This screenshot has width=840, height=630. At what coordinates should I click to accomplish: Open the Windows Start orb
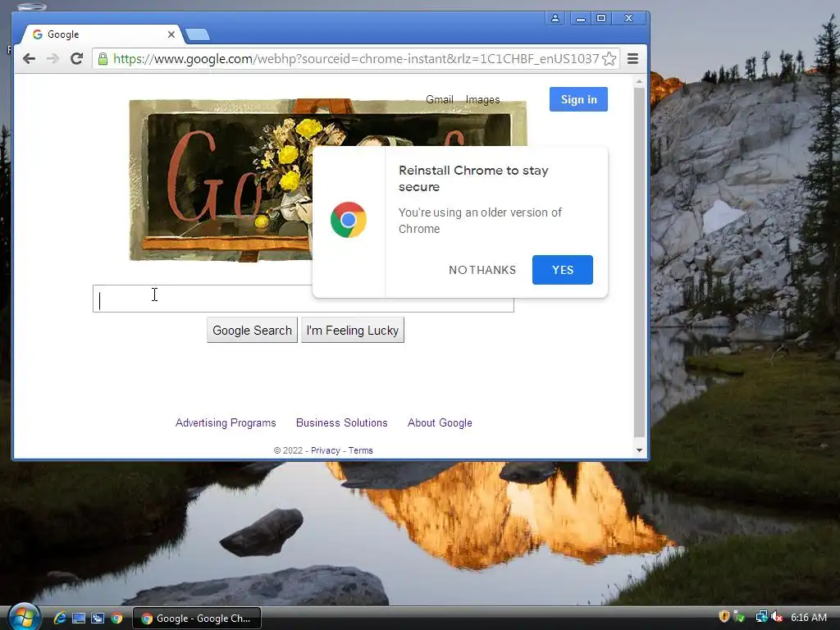pos(24,617)
